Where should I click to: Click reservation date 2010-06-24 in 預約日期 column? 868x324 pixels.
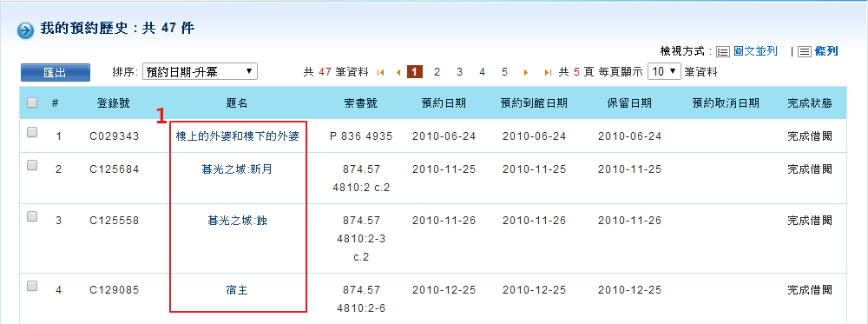click(x=444, y=136)
